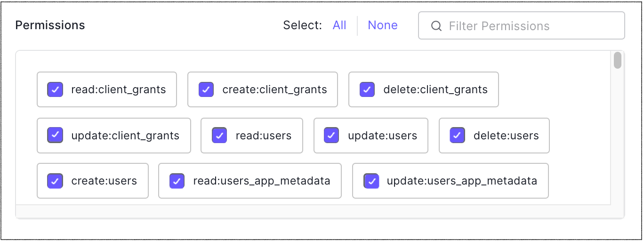Uncheck the read:client_grants checkbox

pos(55,89)
